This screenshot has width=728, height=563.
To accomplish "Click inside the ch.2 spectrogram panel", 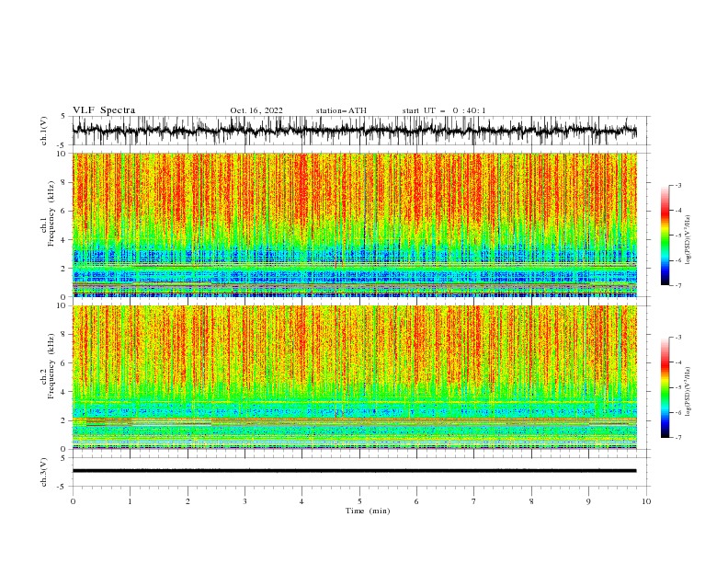I will 355,377.
